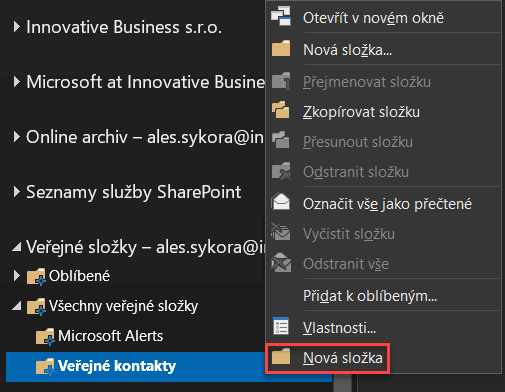Open the Microsoft Alerts folder

[x=110, y=336]
